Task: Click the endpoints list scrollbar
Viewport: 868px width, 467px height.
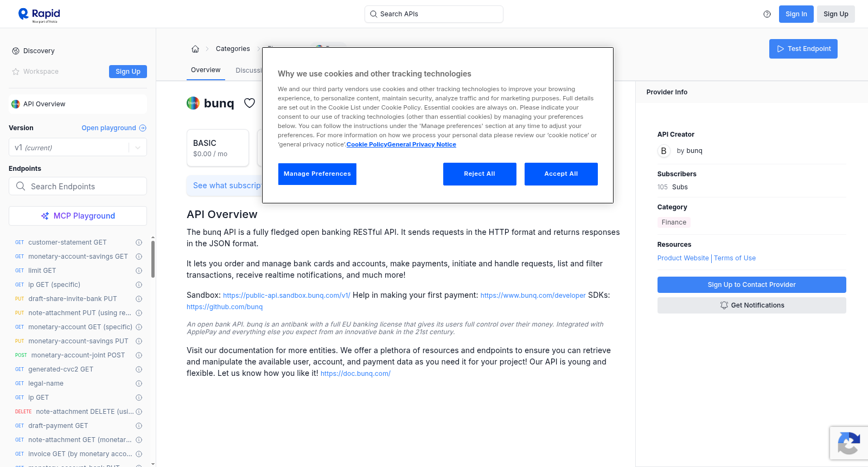Action: point(153,259)
